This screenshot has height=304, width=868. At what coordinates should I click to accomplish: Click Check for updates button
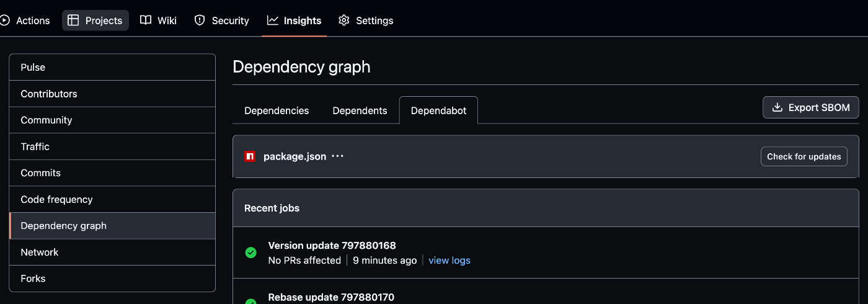[804, 156]
